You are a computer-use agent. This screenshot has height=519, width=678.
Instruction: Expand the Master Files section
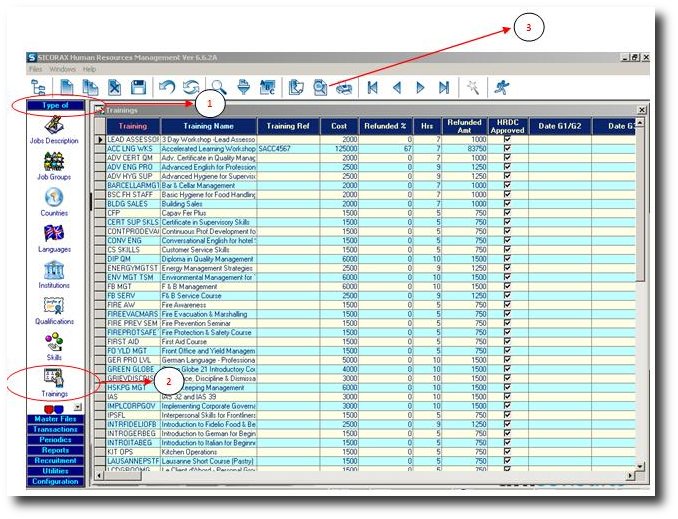(x=55, y=419)
